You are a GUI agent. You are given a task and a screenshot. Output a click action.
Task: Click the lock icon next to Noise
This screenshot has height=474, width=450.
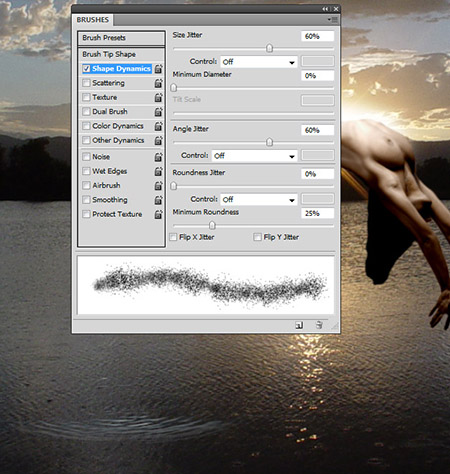(158, 157)
